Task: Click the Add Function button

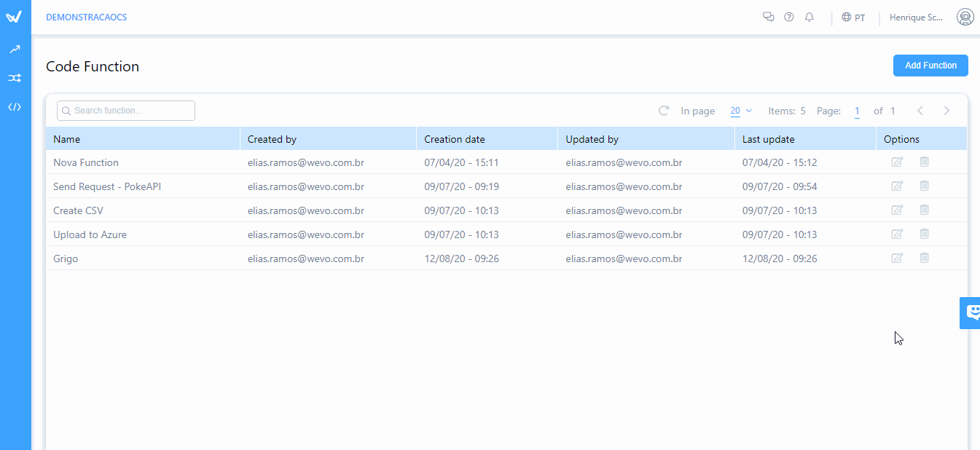Action: pyautogui.click(x=930, y=66)
